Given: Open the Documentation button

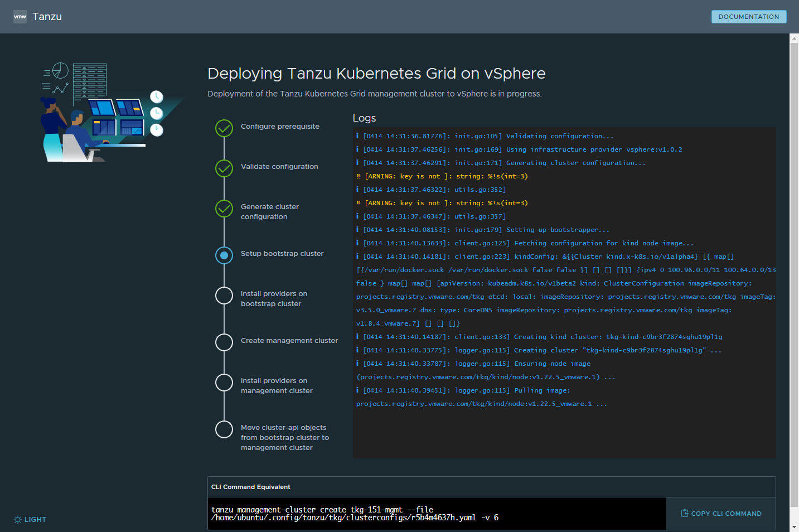Looking at the screenshot, I should tap(749, 17).
